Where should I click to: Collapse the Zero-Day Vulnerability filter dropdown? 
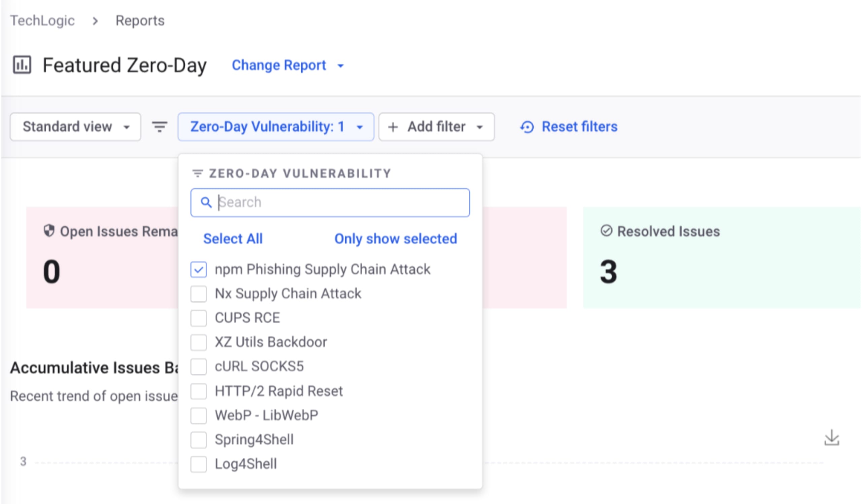[x=276, y=127]
